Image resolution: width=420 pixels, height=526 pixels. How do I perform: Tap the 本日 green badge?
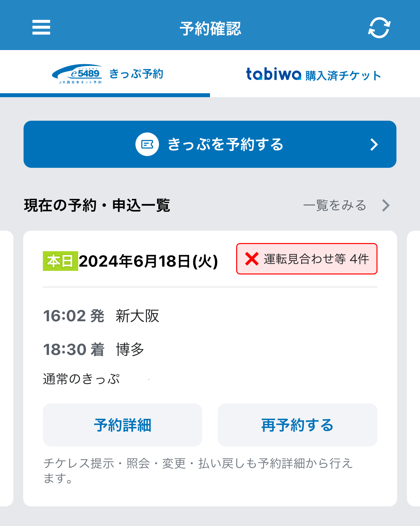coord(60,261)
